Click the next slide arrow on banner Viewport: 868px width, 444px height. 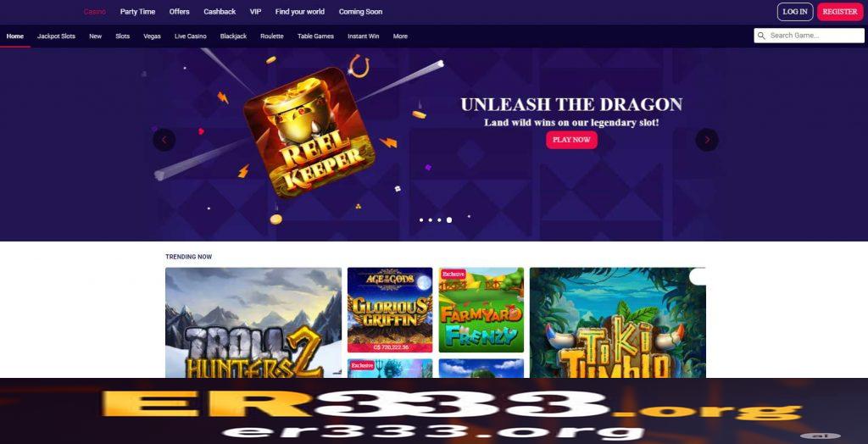tap(707, 140)
